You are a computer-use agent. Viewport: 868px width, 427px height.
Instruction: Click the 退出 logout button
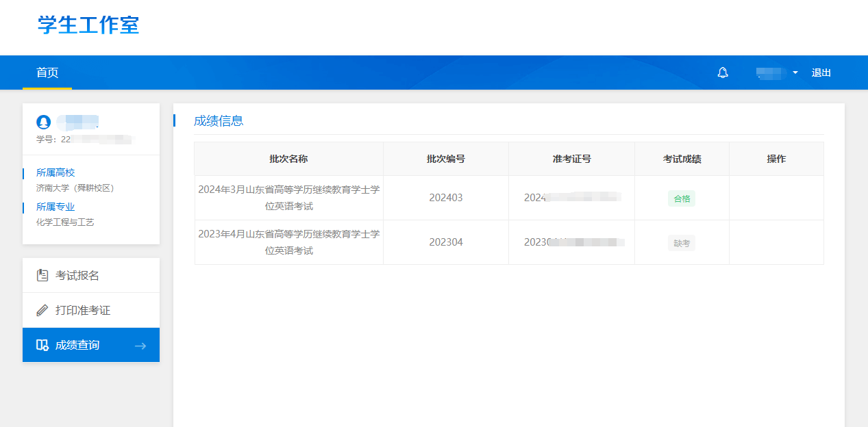click(820, 72)
